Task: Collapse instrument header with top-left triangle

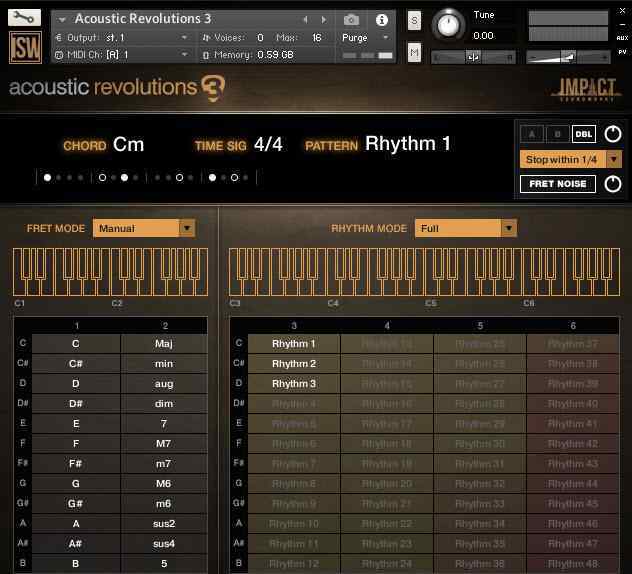Action: click(x=62, y=19)
